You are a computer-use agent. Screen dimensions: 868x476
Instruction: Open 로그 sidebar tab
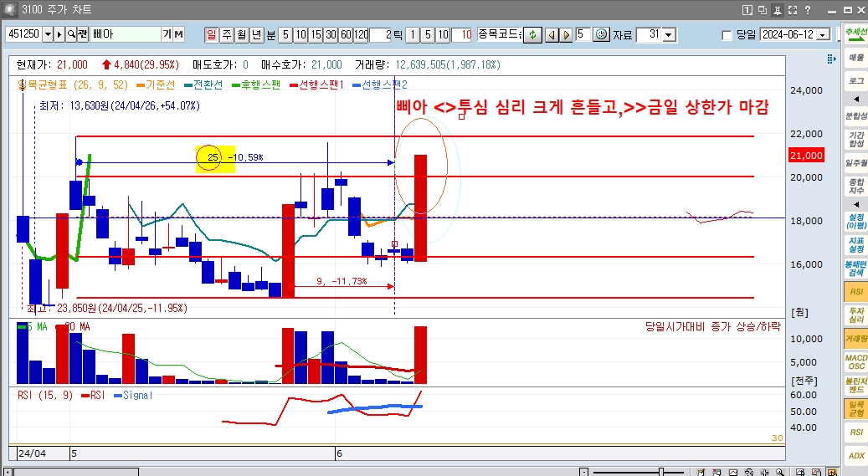coord(855,81)
